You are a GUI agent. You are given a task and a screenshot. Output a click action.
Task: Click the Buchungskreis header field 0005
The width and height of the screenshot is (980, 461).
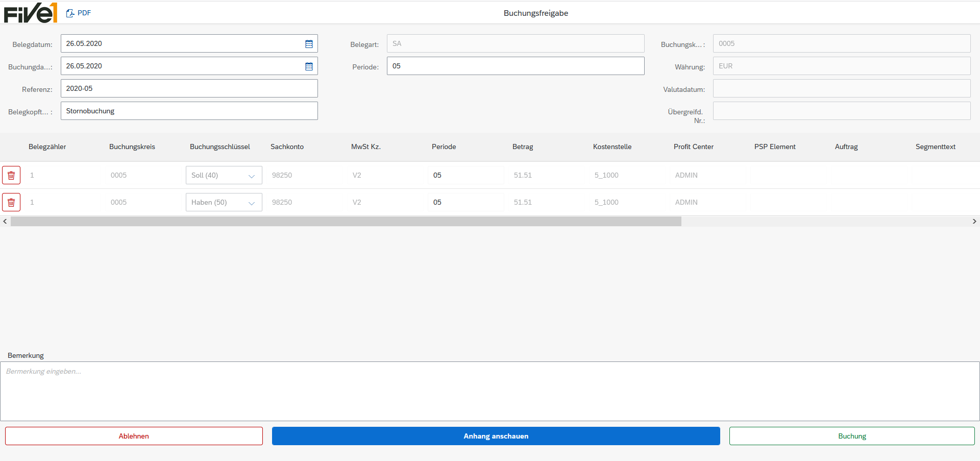842,43
